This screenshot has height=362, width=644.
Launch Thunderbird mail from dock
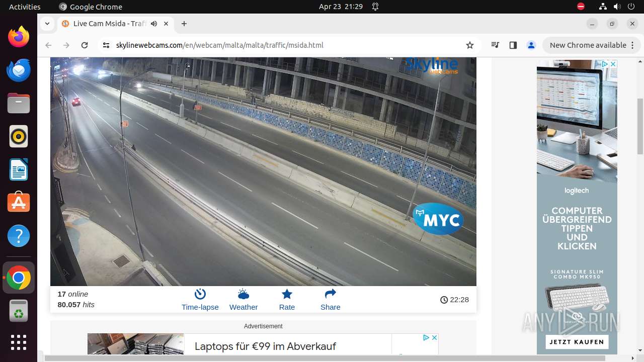19,70
